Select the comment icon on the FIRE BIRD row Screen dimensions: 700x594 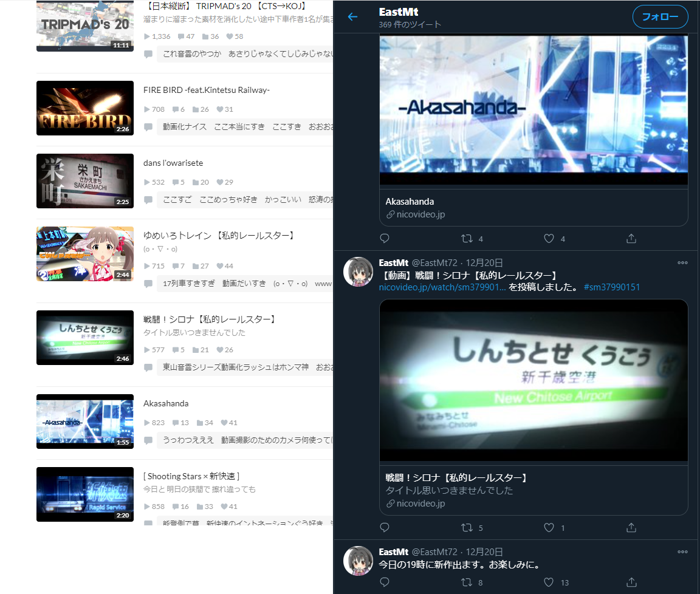click(148, 127)
